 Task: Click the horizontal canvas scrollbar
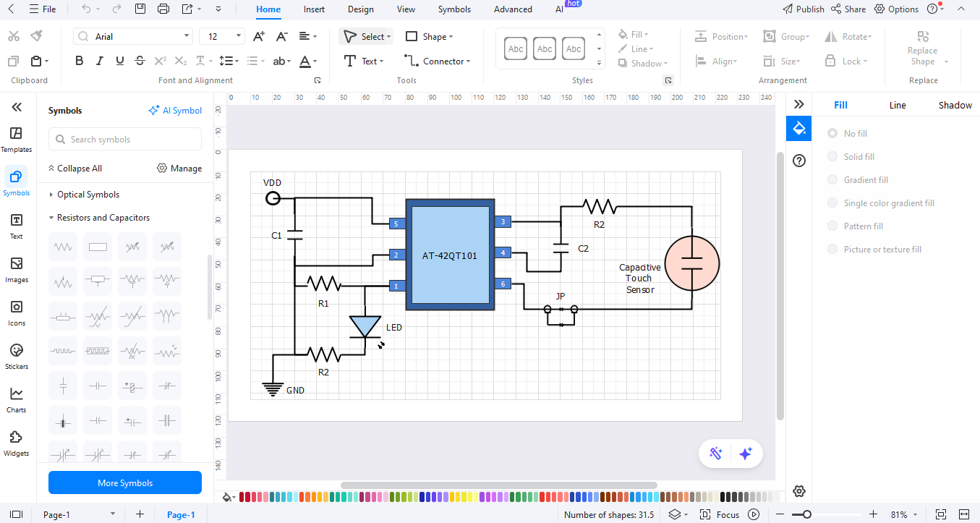pyautogui.click(x=499, y=485)
